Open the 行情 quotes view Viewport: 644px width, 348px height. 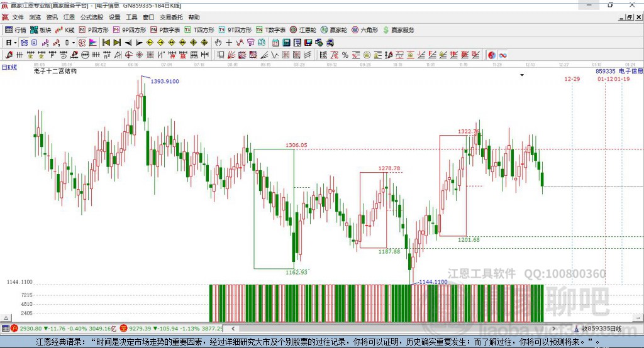coord(15,30)
